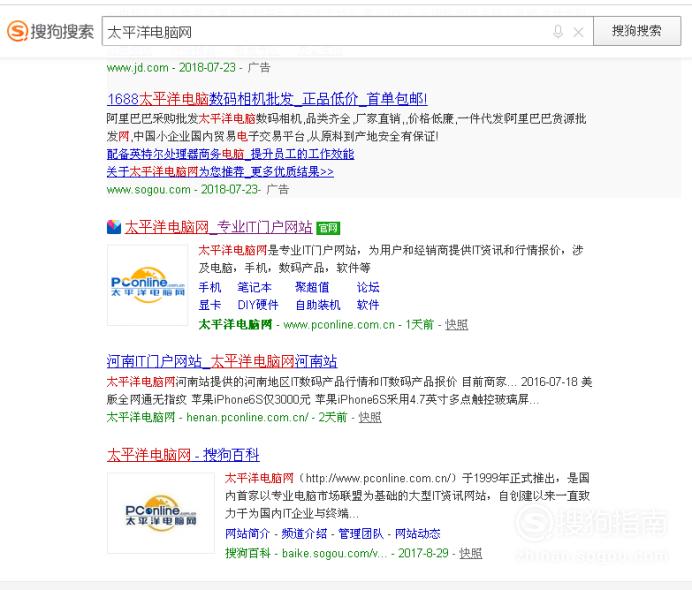Click the www.pconline.com.cn URL text
The height and width of the screenshot is (590, 692).
(339, 325)
